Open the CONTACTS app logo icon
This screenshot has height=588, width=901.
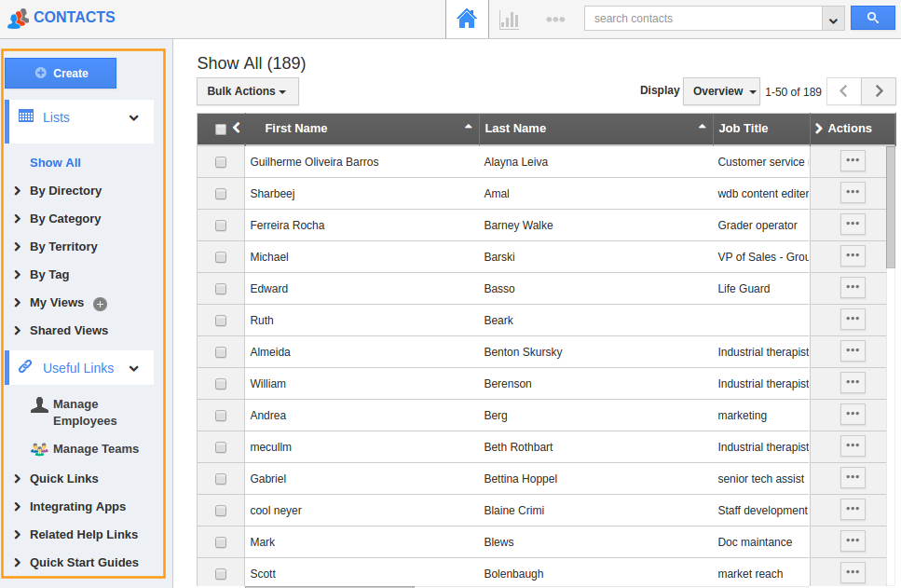click(x=20, y=18)
